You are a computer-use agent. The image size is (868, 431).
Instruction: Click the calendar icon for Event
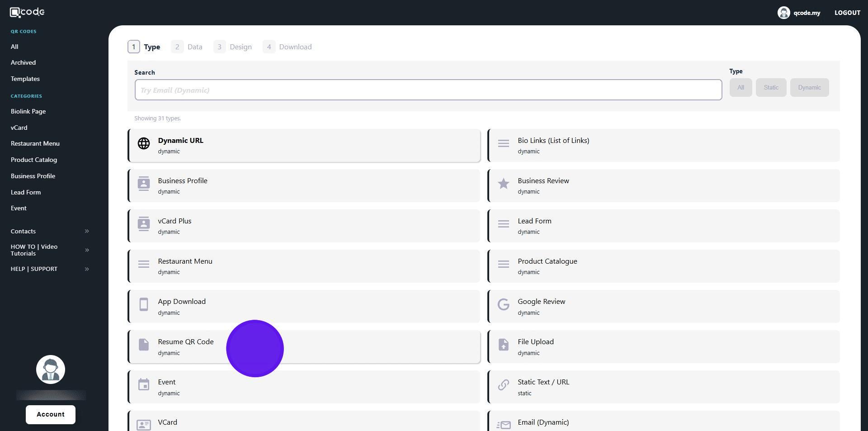[x=144, y=385]
